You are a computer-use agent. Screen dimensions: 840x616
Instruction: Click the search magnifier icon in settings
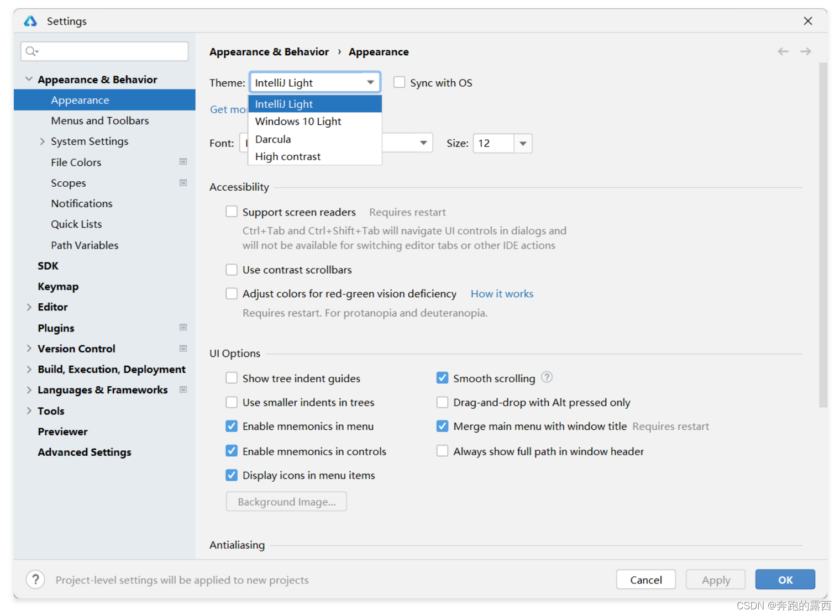coord(32,51)
